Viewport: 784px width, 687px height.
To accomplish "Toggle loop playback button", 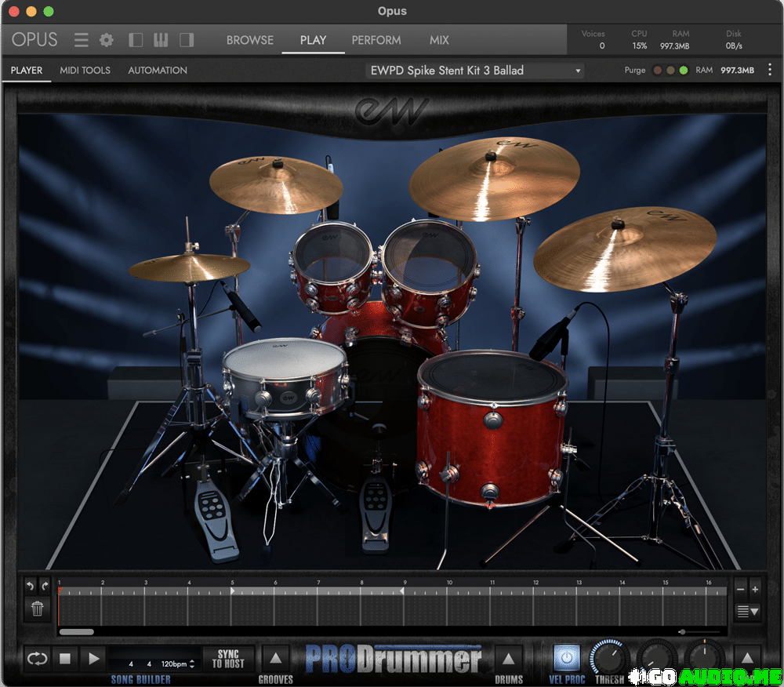I will [38, 659].
